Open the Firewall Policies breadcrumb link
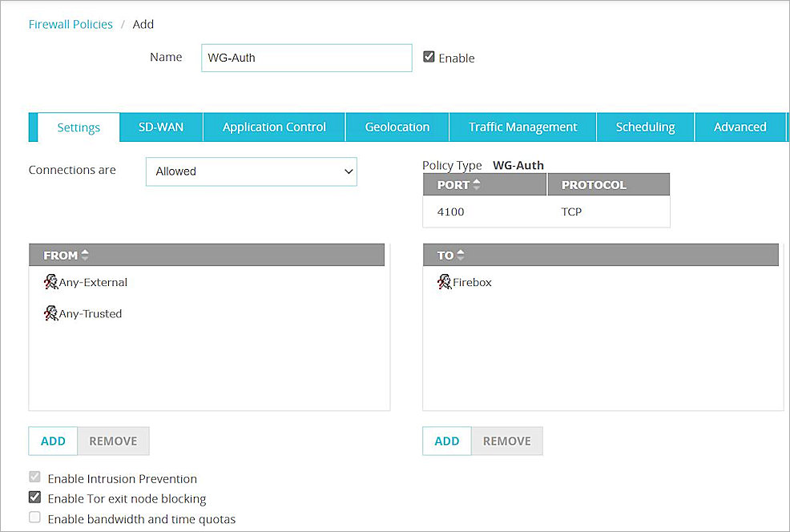The width and height of the screenshot is (790, 532). [71, 24]
